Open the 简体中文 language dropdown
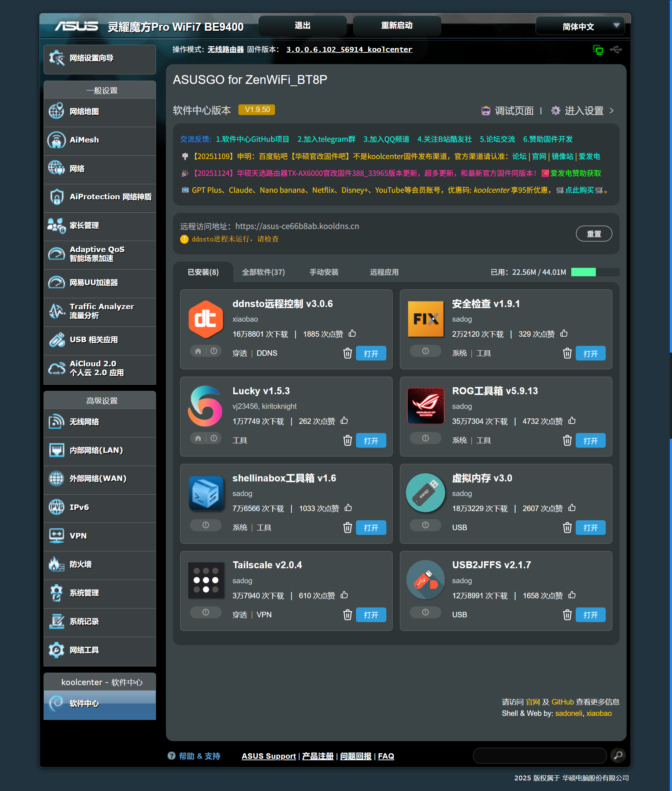672x791 pixels. point(579,26)
